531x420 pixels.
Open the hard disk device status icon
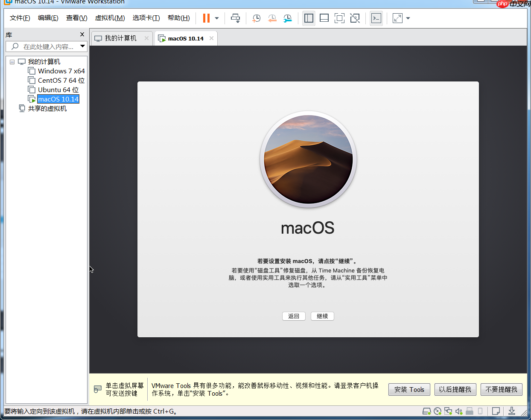tap(426, 411)
